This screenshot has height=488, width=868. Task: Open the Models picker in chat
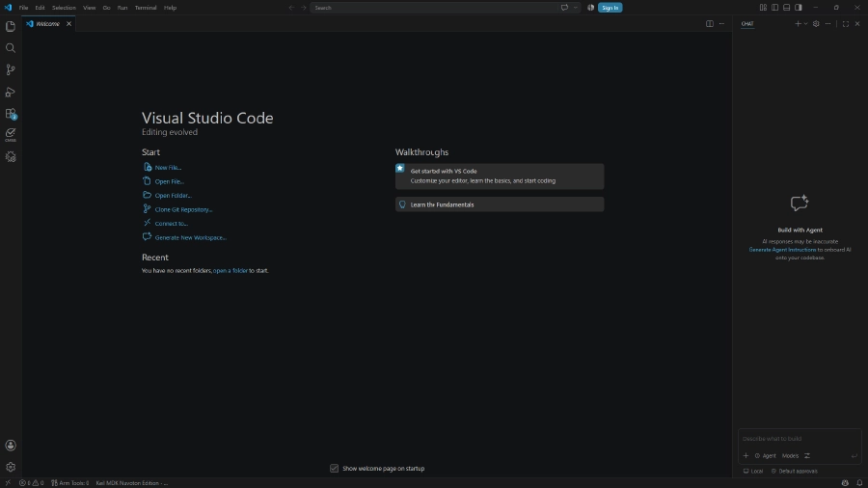click(x=790, y=456)
